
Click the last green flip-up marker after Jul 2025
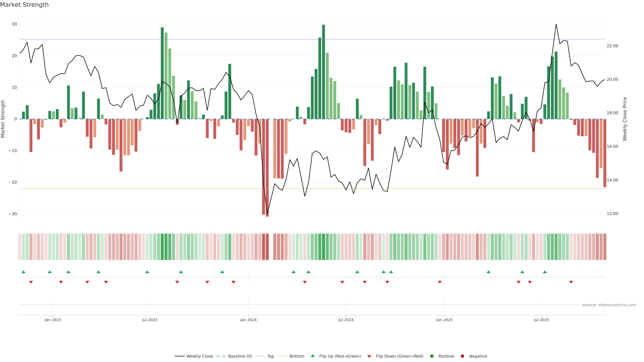[545, 272]
